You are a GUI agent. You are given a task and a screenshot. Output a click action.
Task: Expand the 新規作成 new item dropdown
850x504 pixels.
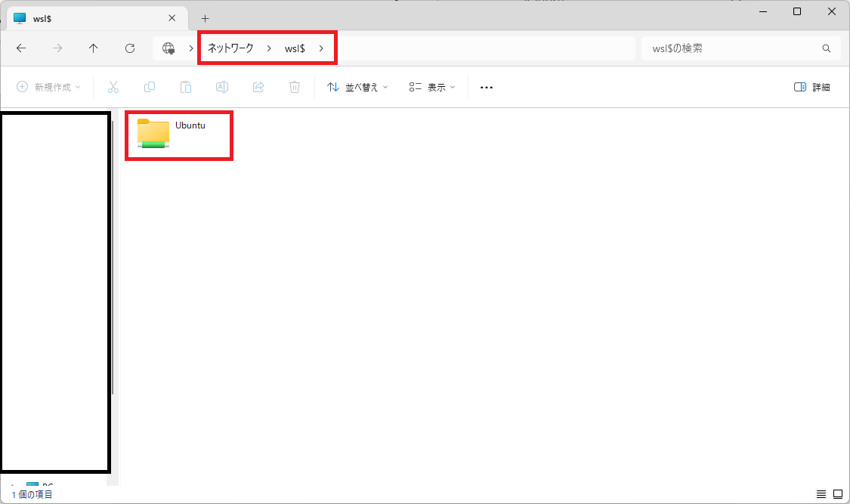click(x=49, y=87)
